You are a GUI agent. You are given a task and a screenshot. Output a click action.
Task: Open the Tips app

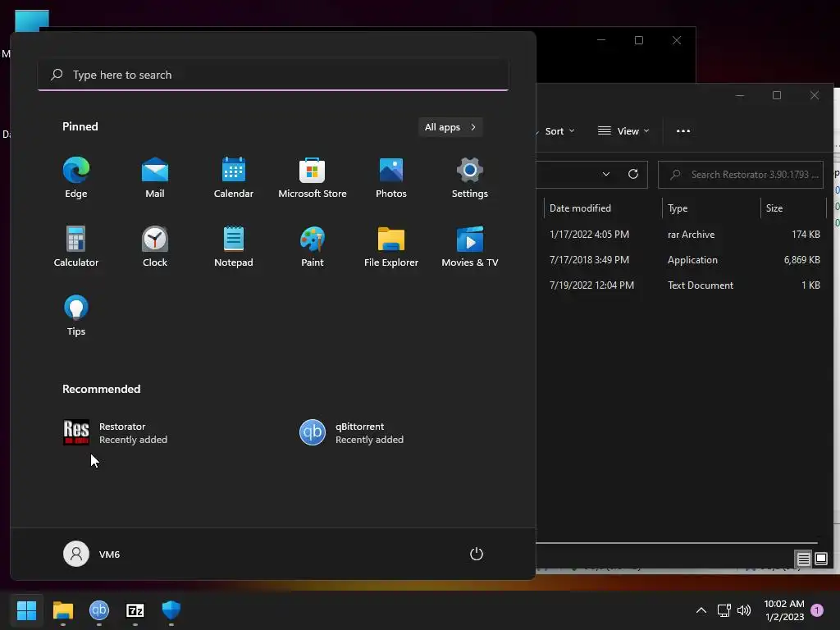pos(76,316)
